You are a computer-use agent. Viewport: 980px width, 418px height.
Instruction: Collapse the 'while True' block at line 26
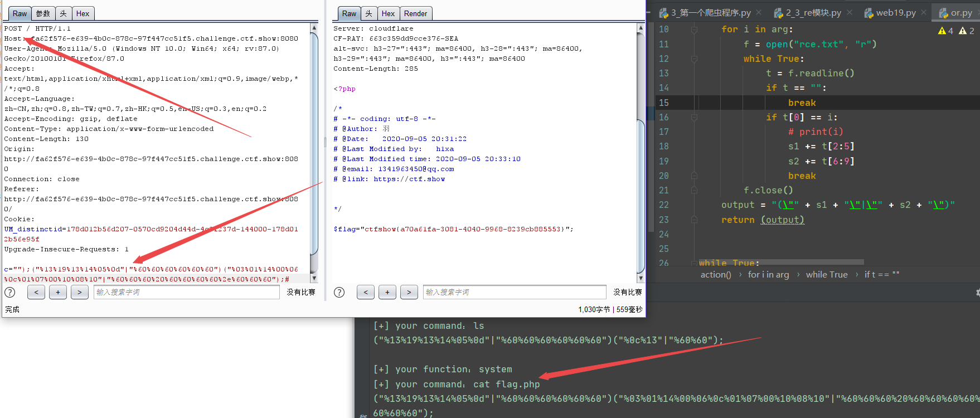point(694,263)
